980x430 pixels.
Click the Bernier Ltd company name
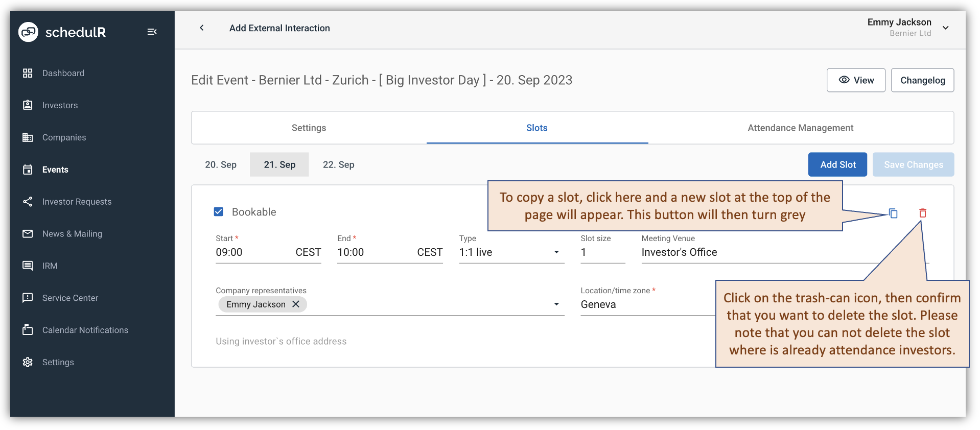(x=910, y=34)
